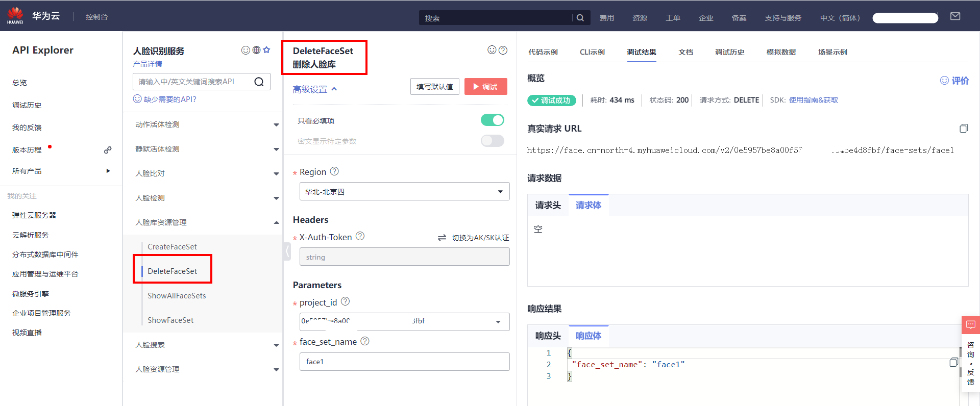Click the API search magnifier icon
This screenshot has width=980, height=406.
point(259,82)
